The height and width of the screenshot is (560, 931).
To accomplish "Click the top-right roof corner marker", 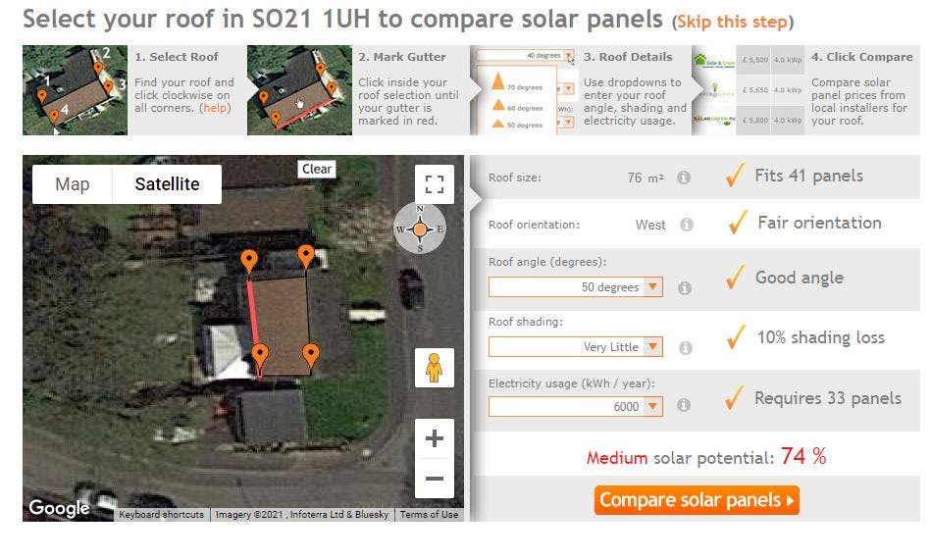I will pyautogui.click(x=306, y=257).
